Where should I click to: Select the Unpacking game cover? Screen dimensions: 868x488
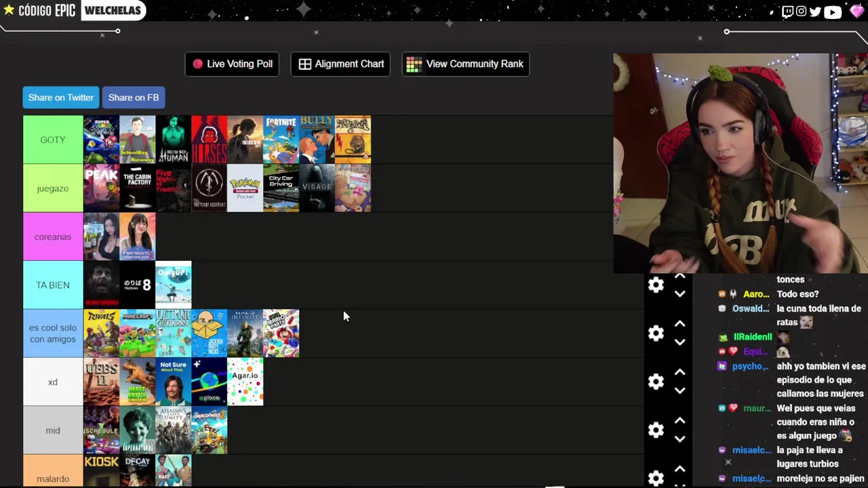pos(353,188)
